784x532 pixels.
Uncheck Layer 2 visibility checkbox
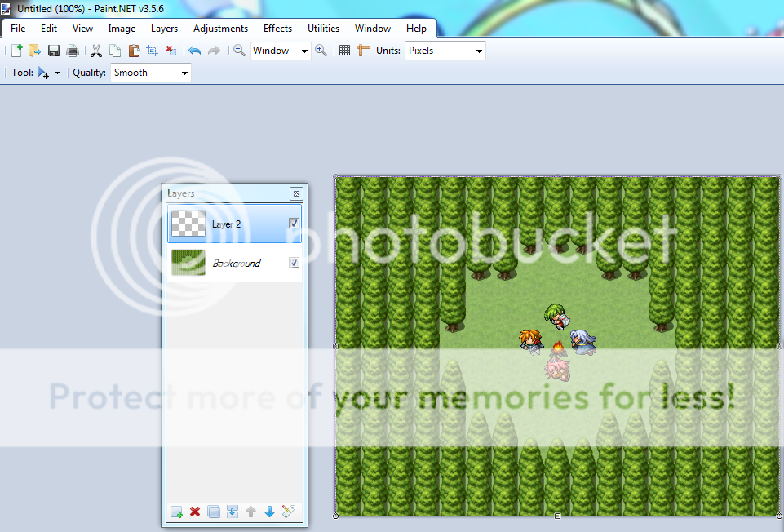294,223
